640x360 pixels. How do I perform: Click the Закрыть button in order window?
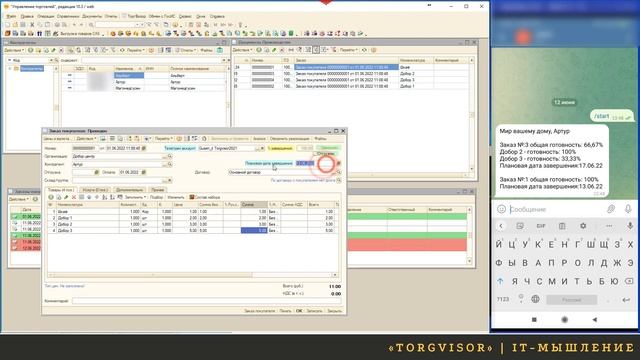point(334,311)
